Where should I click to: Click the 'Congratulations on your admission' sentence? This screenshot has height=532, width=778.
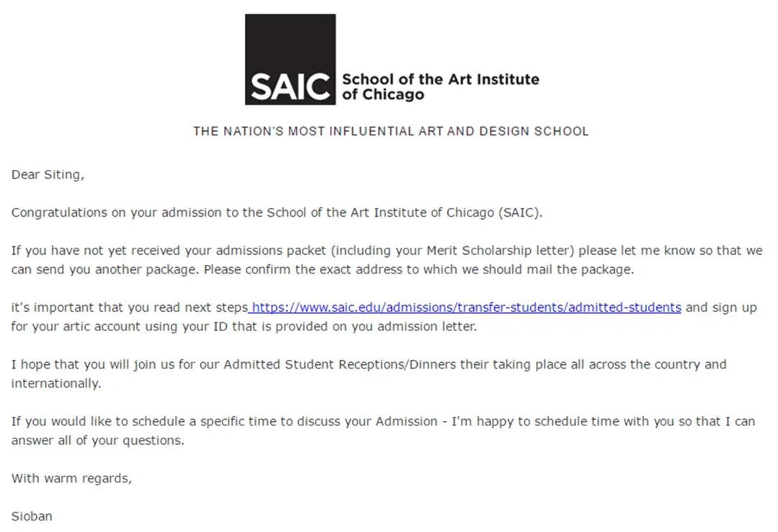pyautogui.click(x=277, y=212)
